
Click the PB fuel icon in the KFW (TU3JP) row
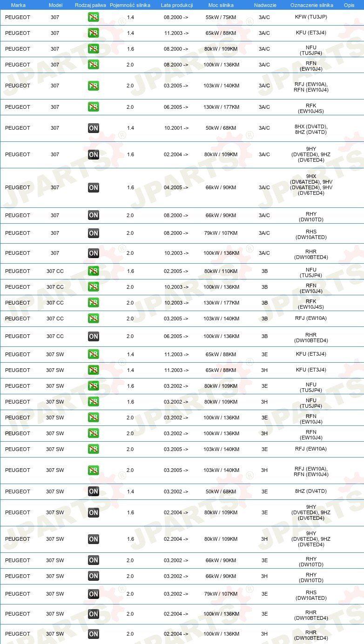94,17
